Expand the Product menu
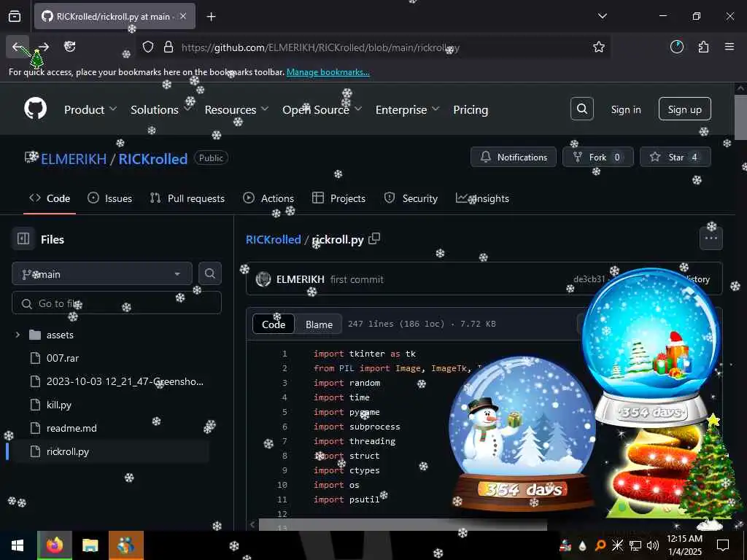This screenshot has width=747, height=560. [x=90, y=109]
